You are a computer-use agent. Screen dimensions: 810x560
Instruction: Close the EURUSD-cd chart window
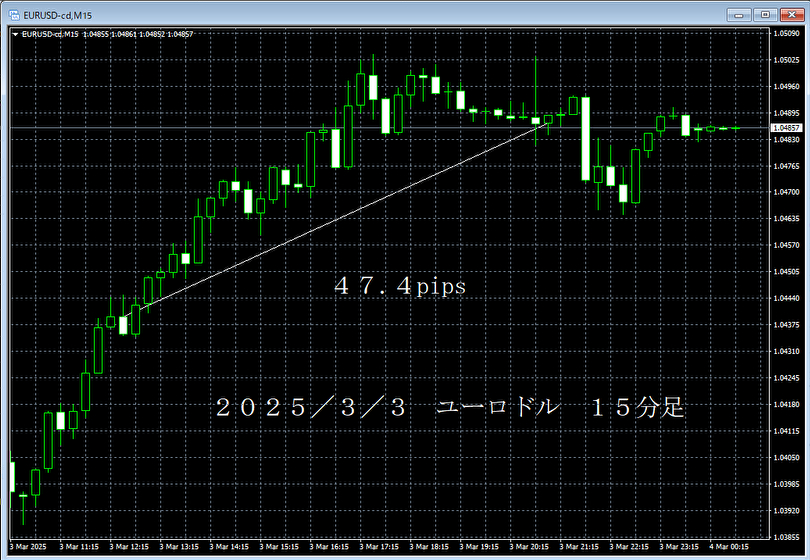pos(792,14)
